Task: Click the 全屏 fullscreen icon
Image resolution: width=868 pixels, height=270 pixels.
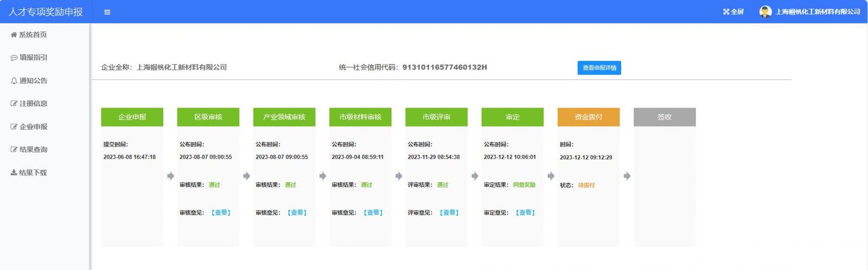Action: coord(726,11)
